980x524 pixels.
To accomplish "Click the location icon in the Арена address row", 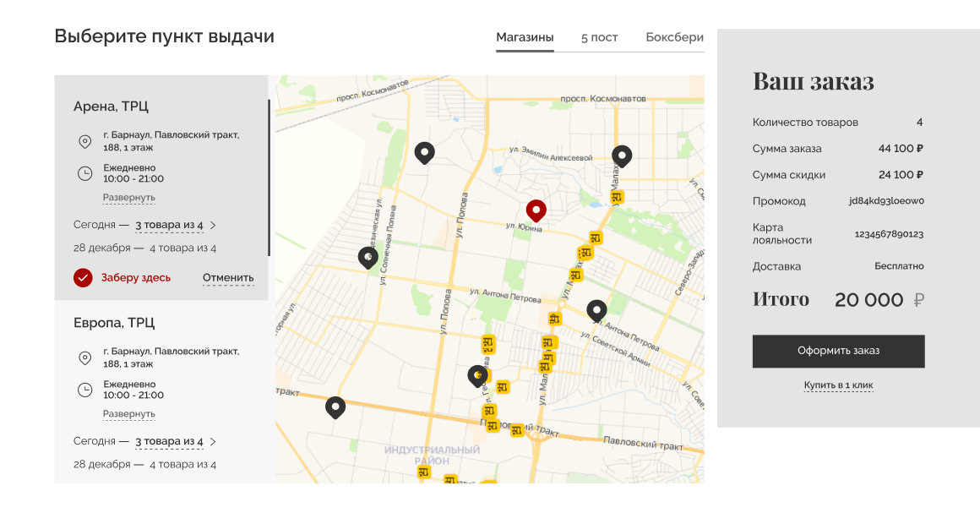I will 84,141.
